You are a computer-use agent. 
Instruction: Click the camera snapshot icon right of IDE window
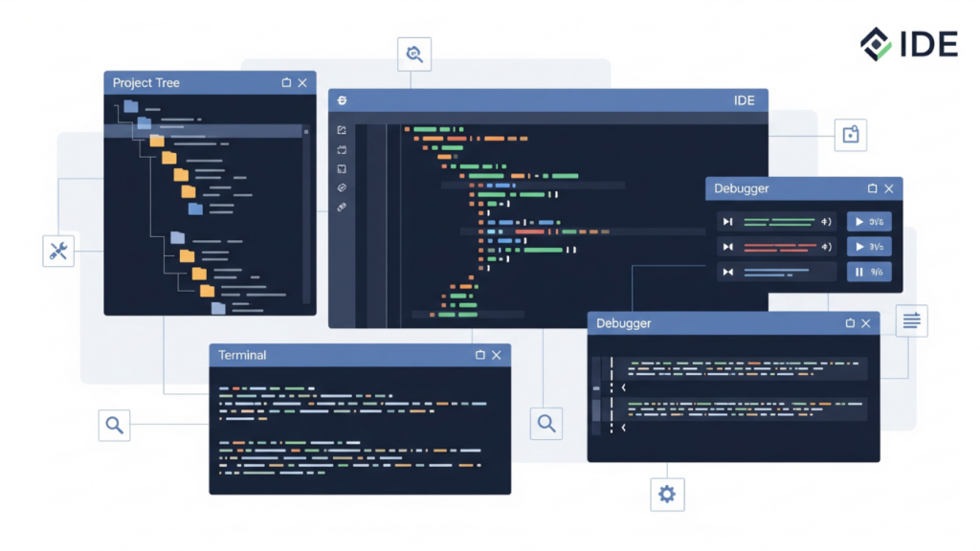click(x=851, y=135)
